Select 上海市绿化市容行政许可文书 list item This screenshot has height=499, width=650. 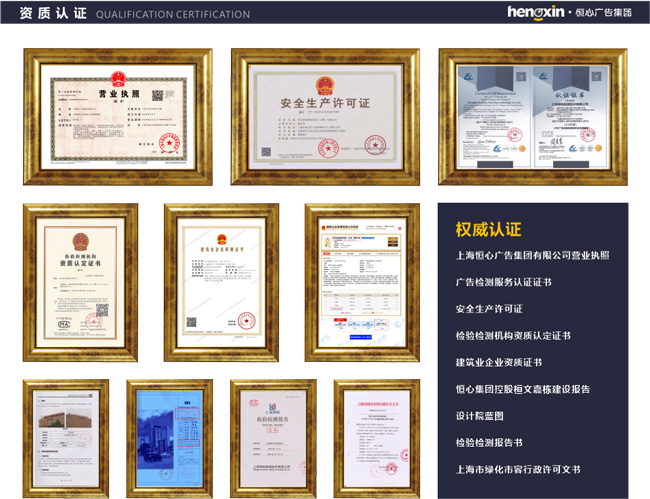(518, 469)
